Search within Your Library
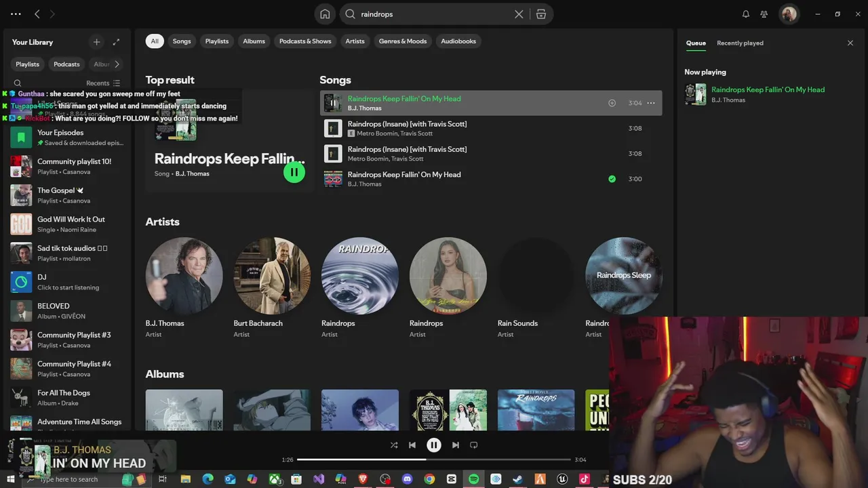 coord(18,83)
